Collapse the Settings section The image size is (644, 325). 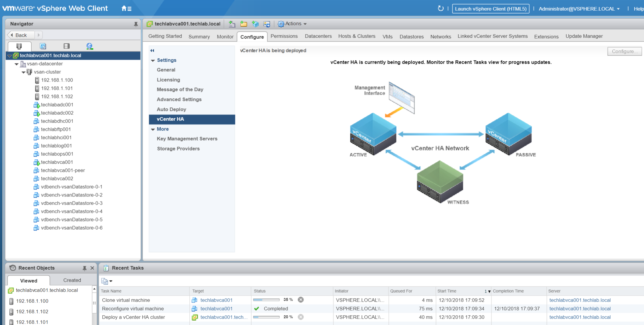click(153, 60)
